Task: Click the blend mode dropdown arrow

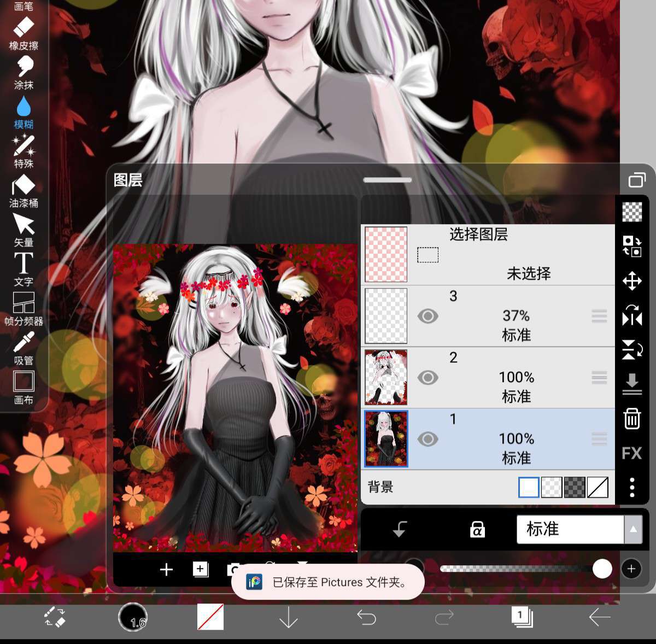Action: 633,529
